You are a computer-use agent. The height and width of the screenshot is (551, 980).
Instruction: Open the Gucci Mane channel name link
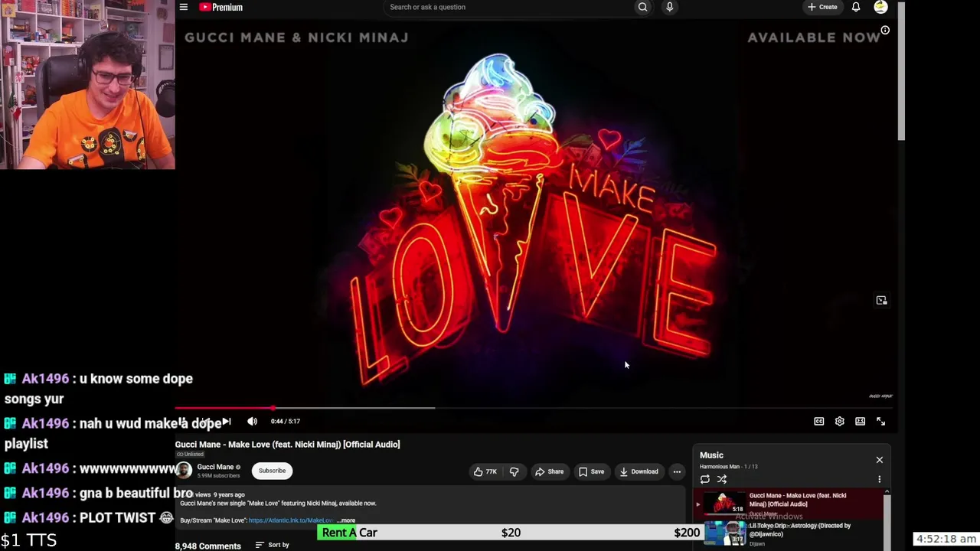click(x=215, y=467)
